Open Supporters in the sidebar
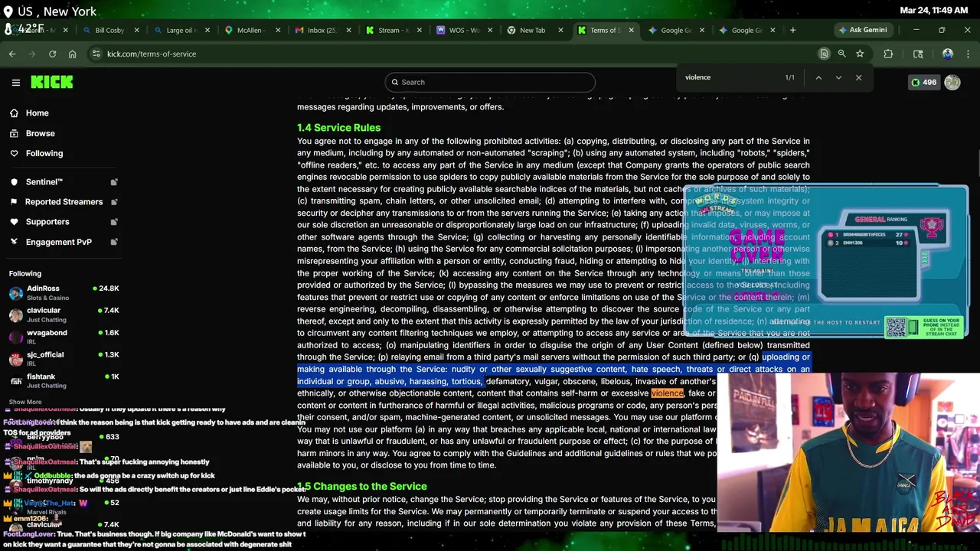The height and width of the screenshot is (551, 980). pyautogui.click(x=47, y=222)
